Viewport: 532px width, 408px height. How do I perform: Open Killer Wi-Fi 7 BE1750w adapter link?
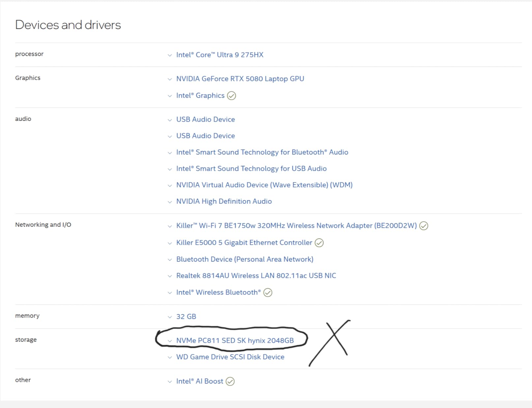coord(297,226)
